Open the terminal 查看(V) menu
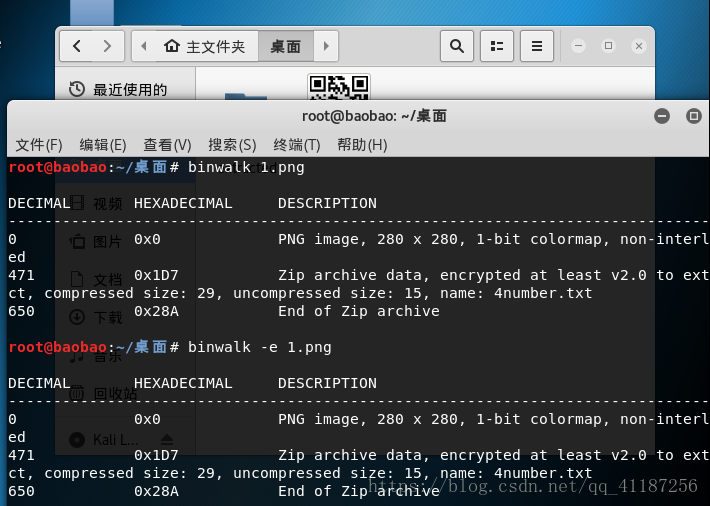This screenshot has width=710, height=506. [x=167, y=145]
